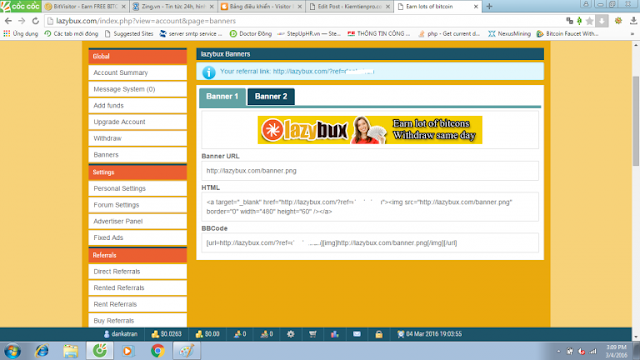Switch to the Bảng điều khiển tab

coord(262,7)
